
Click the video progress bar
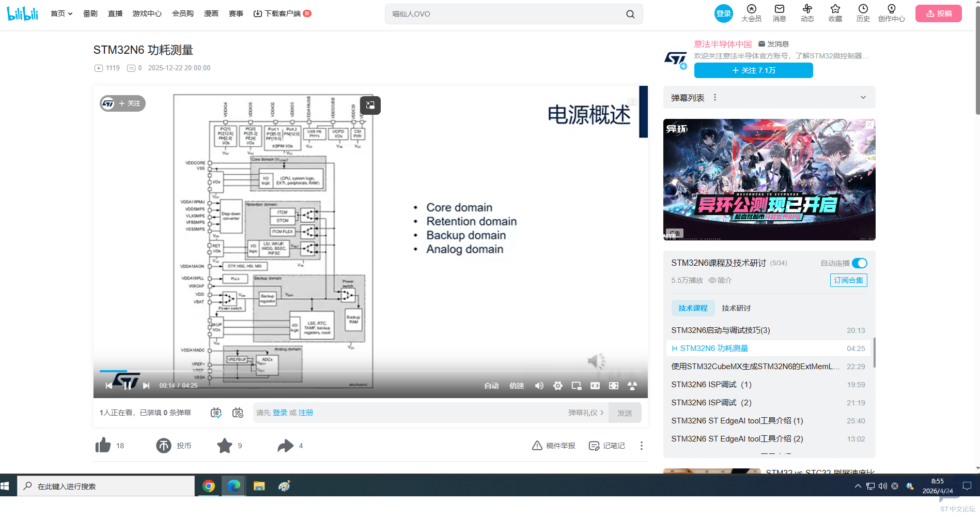pyautogui.click(x=370, y=371)
